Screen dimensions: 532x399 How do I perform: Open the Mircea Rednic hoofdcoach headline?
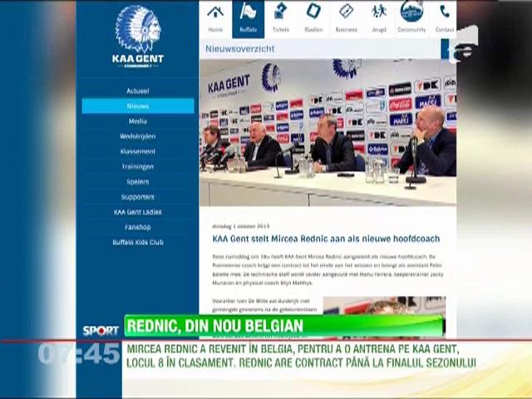(326, 239)
